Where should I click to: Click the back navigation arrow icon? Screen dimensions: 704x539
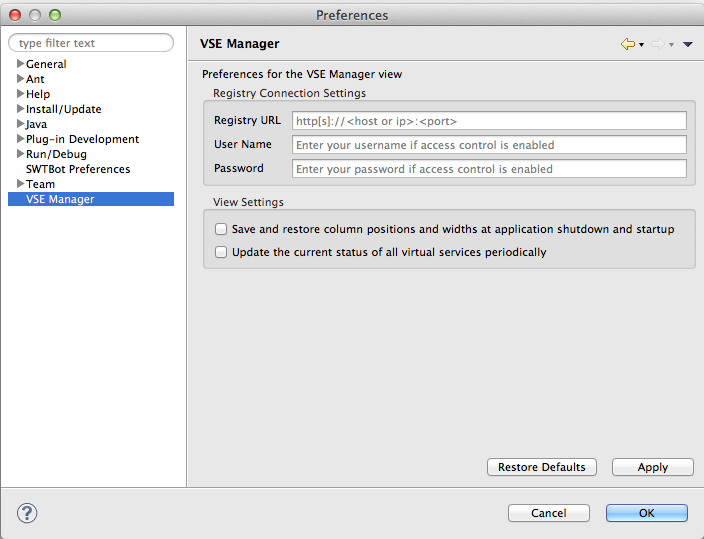tap(627, 44)
